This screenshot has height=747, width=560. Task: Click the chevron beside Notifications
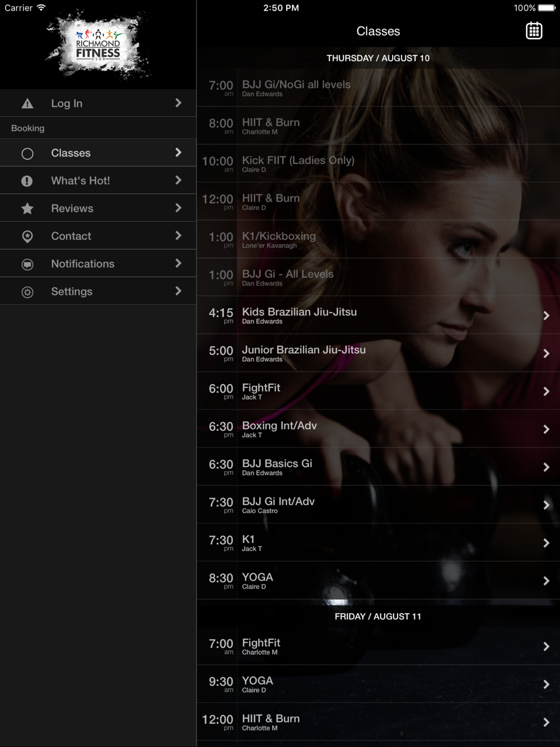[178, 263]
